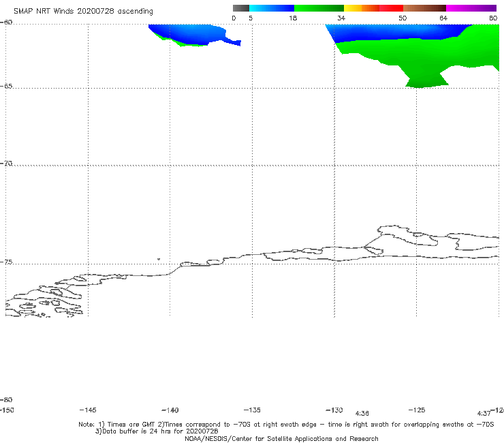Select the magenta 64-80 color bar segment
Image resolution: width=504 pixels, height=443 pixels.
click(471, 8)
